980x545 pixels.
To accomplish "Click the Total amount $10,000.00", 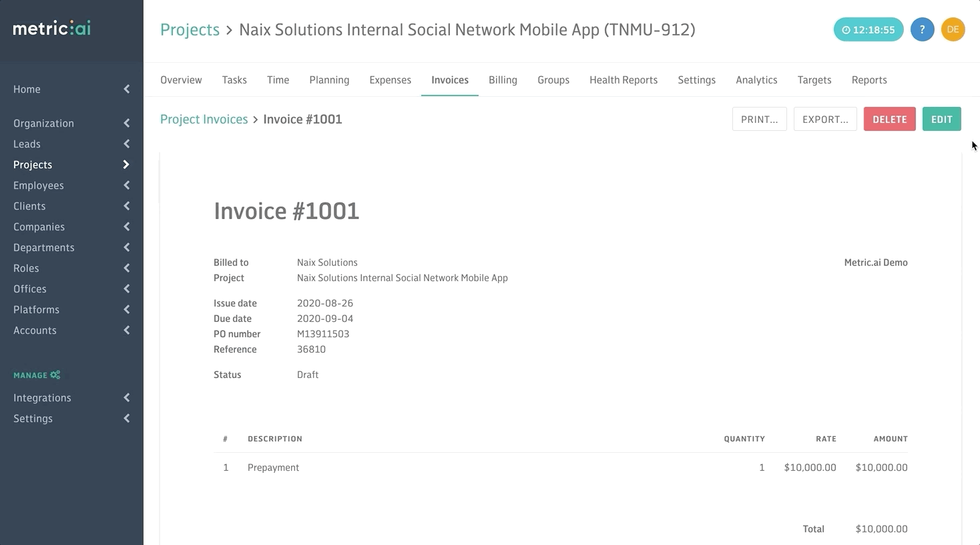I will [x=881, y=529].
